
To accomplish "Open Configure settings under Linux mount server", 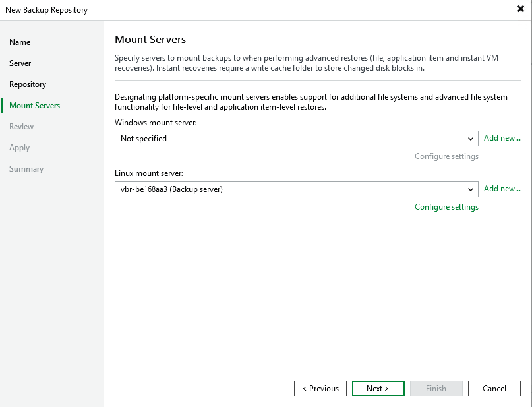I will point(446,207).
